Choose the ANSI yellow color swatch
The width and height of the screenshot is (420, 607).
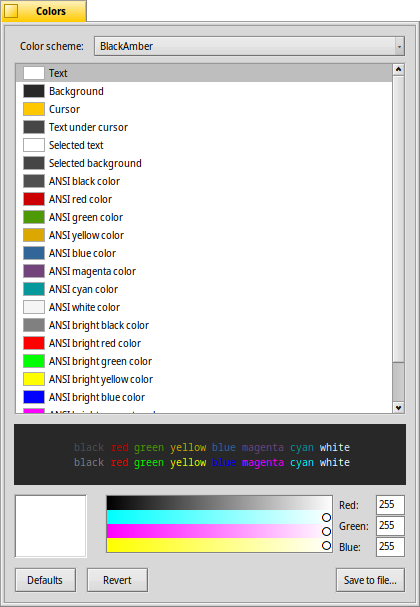point(34,235)
